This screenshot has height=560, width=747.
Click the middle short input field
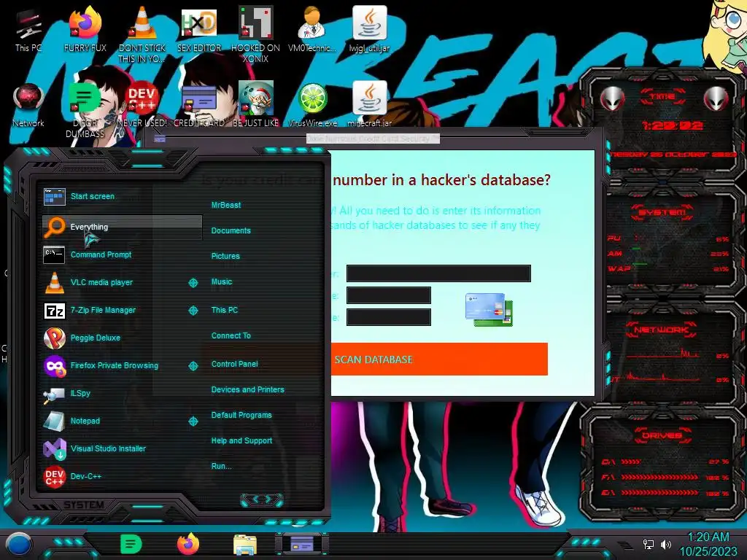(x=389, y=295)
